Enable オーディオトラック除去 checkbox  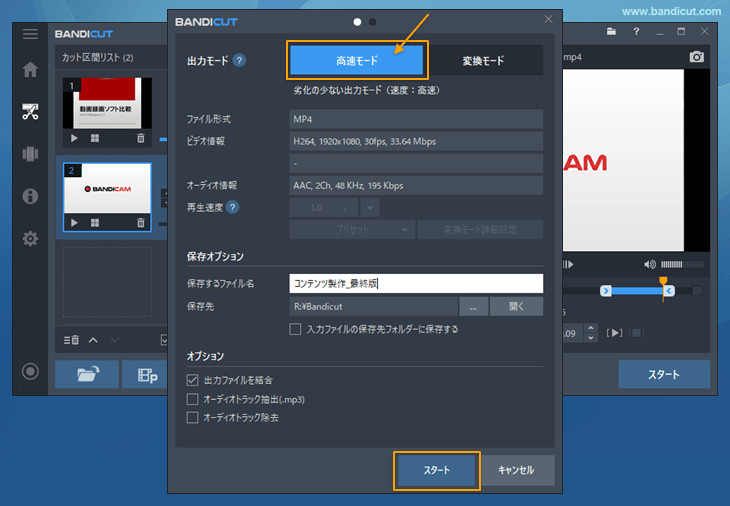[x=192, y=418]
